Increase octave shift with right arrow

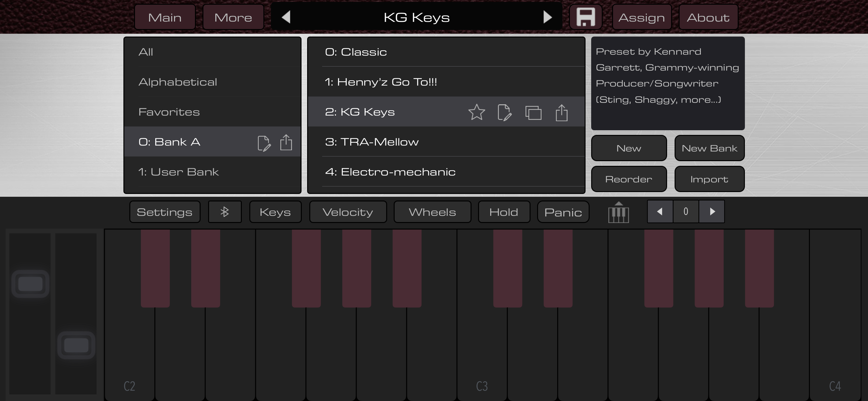[712, 211]
